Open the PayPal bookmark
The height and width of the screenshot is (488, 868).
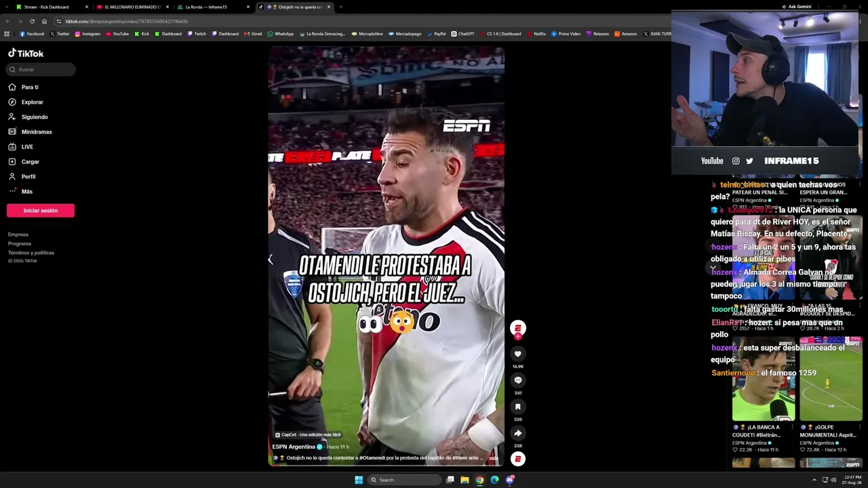tap(436, 34)
